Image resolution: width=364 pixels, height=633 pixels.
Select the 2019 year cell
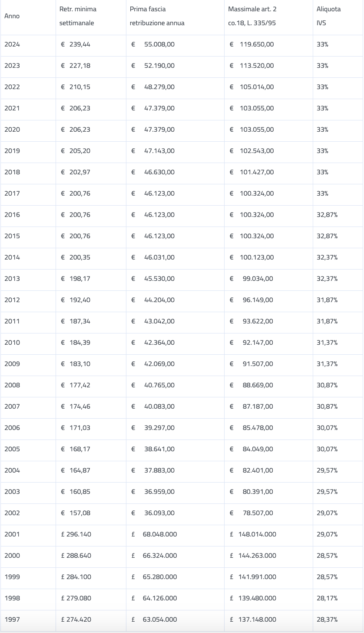(12, 151)
